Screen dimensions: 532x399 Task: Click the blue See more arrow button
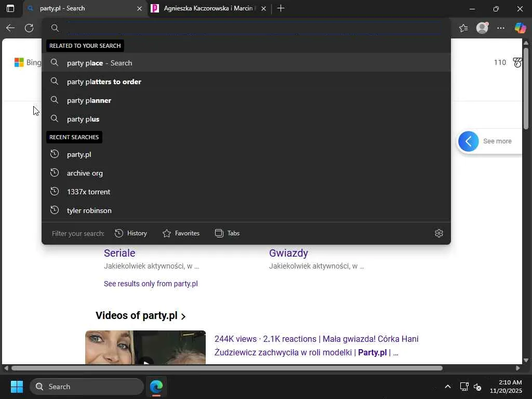coord(469,141)
